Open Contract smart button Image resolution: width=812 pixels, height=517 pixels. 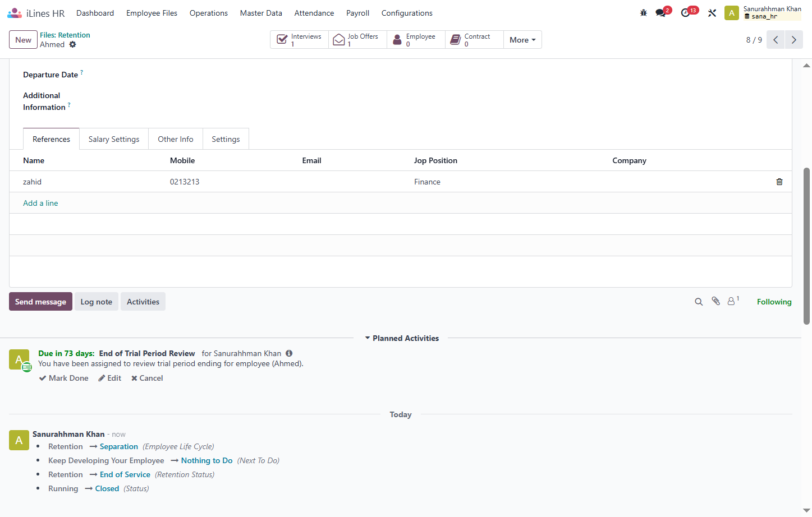(x=475, y=40)
